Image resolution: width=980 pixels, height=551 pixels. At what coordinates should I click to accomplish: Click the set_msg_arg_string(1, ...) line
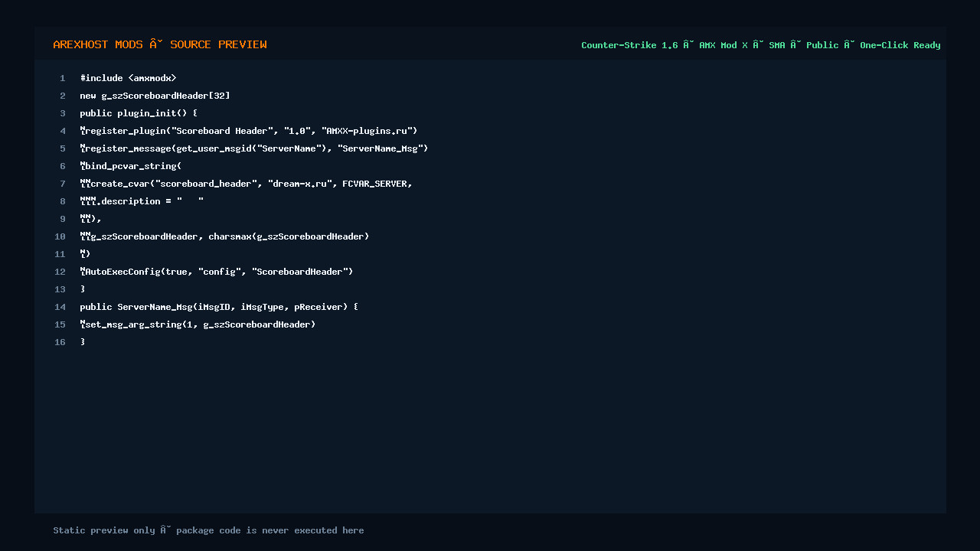coord(198,324)
